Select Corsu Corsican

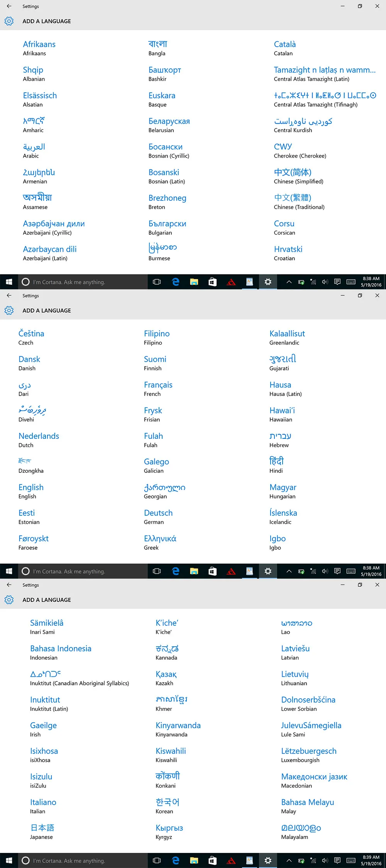tap(284, 228)
